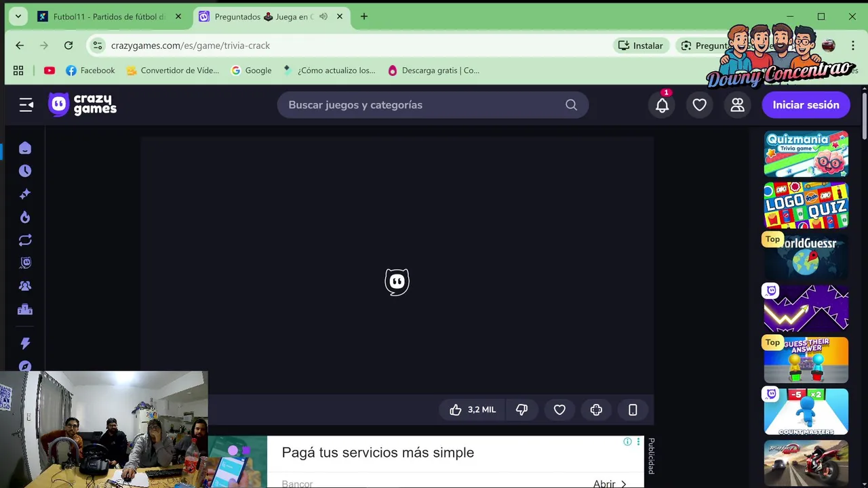
Task: Open YouTube bookmark icon
Action: click(50, 70)
